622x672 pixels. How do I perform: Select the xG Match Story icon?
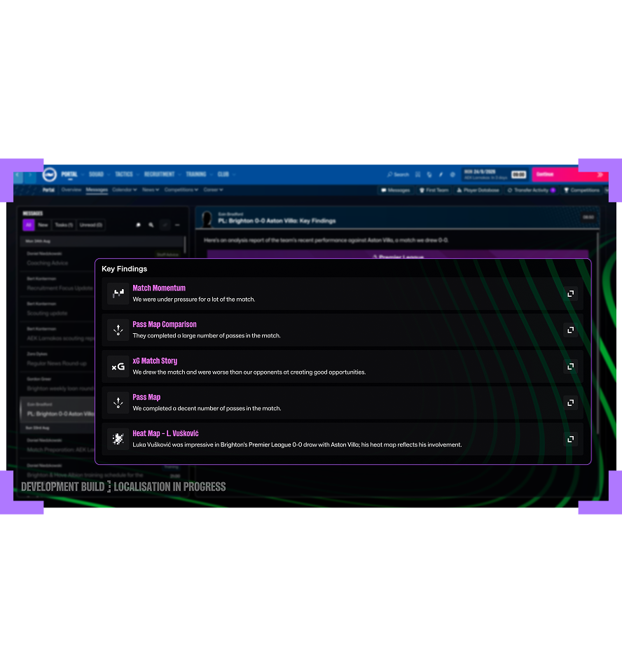(118, 366)
